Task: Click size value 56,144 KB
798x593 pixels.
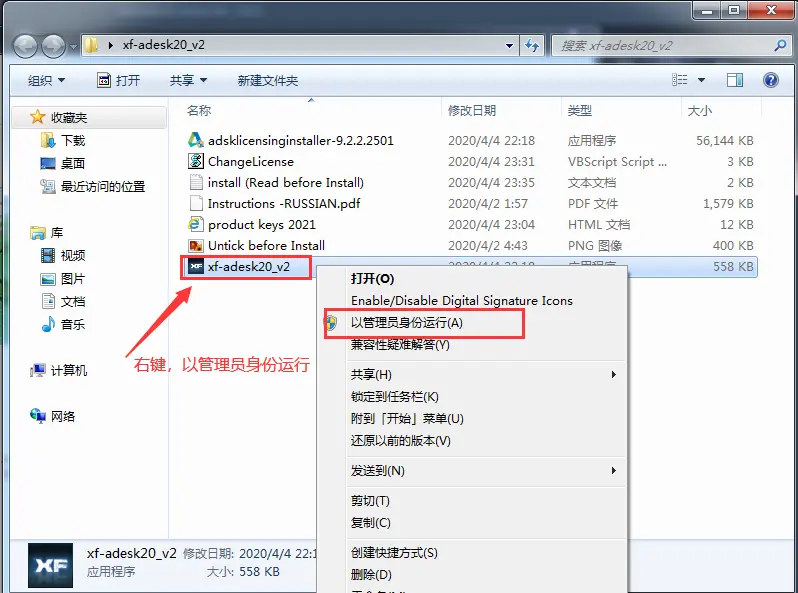Action: coord(725,140)
